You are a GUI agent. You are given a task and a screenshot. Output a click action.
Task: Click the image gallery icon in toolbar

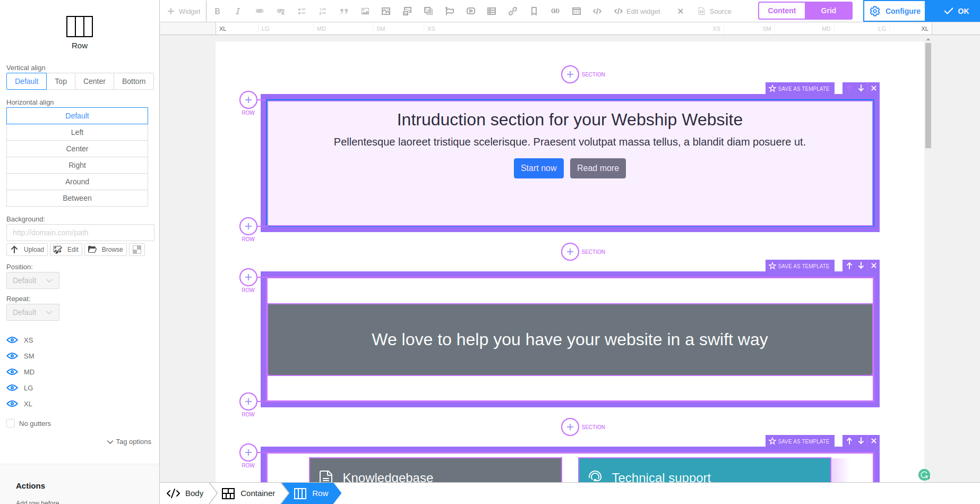[x=407, y=11]
